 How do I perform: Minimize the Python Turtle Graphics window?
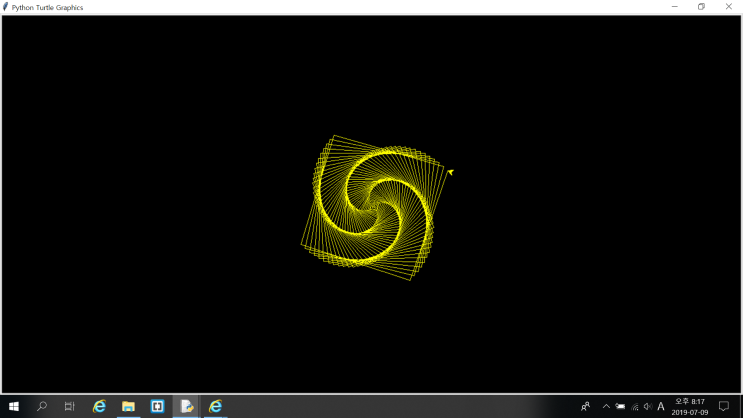(675, 7)
